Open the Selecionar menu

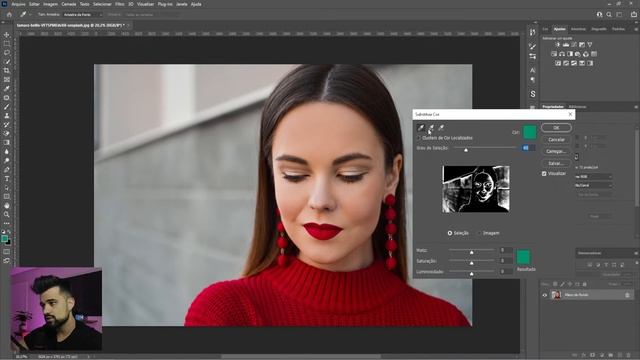(x=102, y=4)
